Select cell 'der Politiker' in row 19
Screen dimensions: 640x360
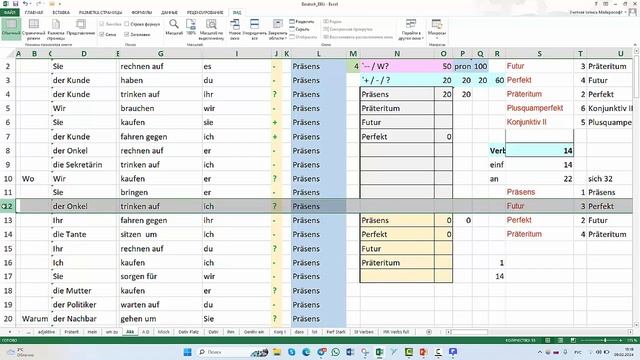(x=83, y=304)
